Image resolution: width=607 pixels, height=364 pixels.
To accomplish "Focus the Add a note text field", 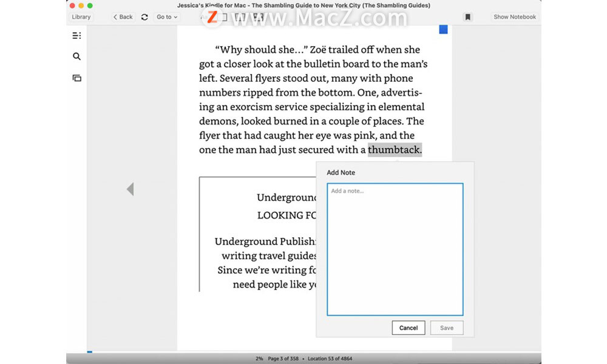I will (x=395, y=249).
